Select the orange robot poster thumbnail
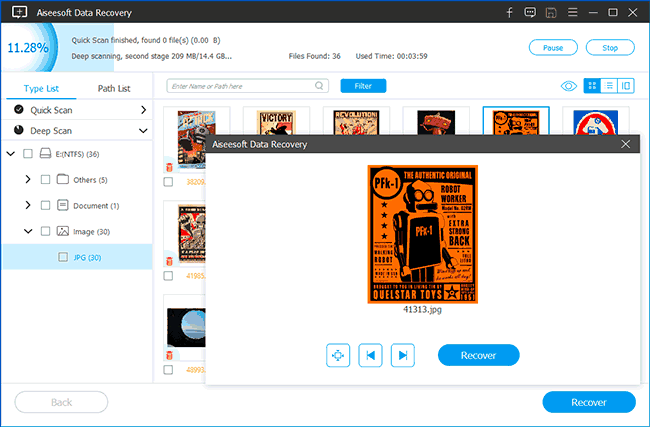This screenshot has width=650, height=427. click(x=516, y=121)
